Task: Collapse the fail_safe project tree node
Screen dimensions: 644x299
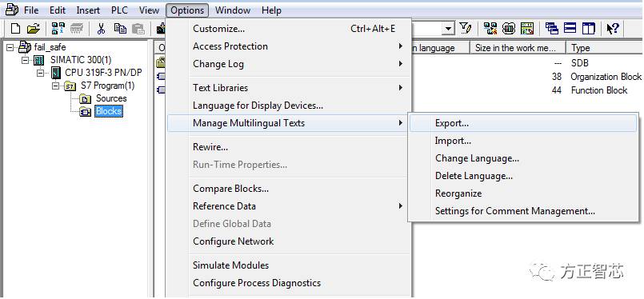Action: click(10, 48)
